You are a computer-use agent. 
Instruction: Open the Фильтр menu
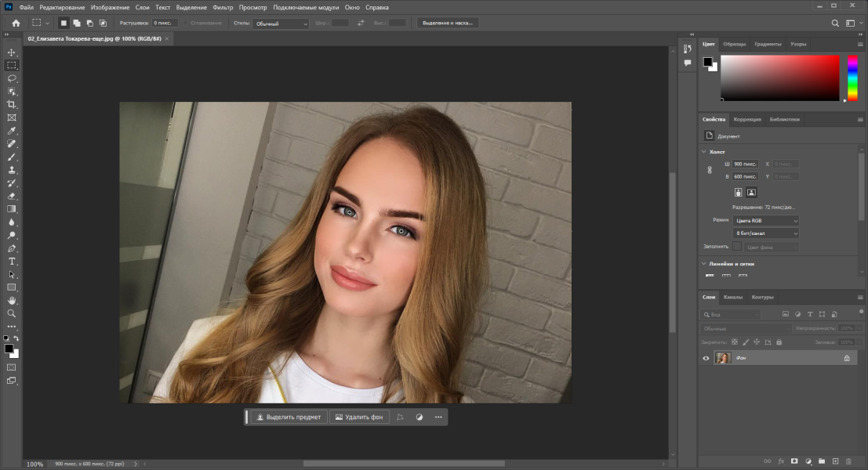click(223, 7)
